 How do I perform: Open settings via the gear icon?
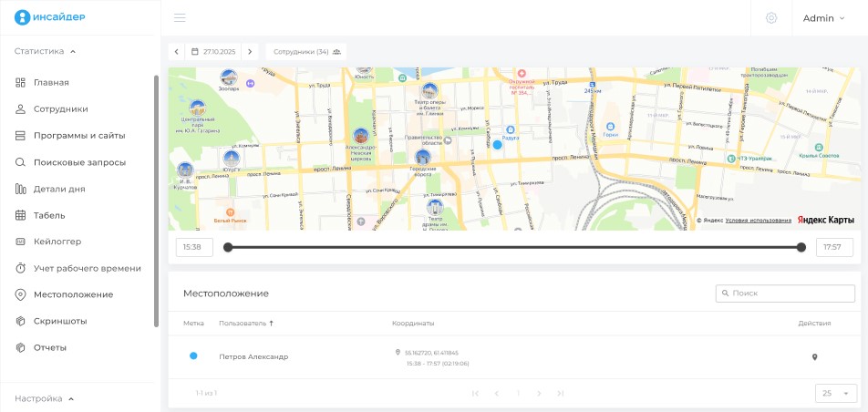pos(771,17)
